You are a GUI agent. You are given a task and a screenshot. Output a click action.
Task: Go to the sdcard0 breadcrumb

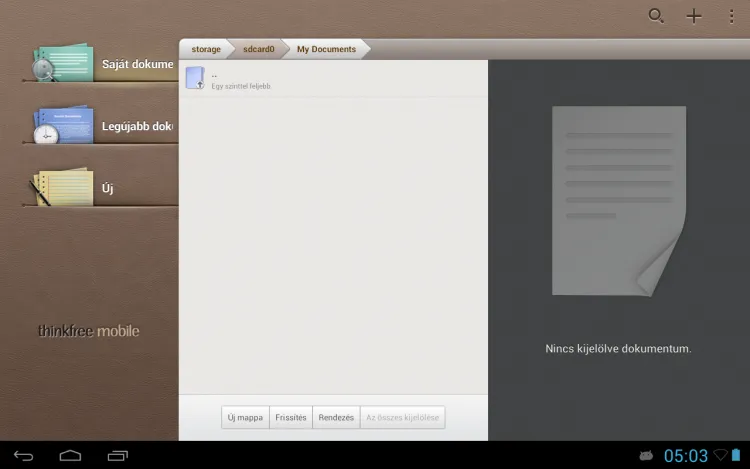pos(259,49)
